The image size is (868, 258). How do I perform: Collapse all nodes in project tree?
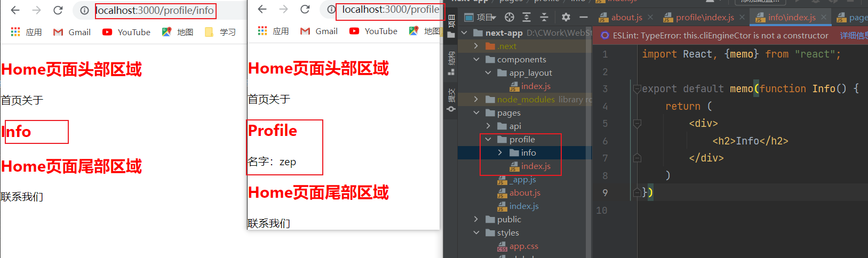click(544, 17)
